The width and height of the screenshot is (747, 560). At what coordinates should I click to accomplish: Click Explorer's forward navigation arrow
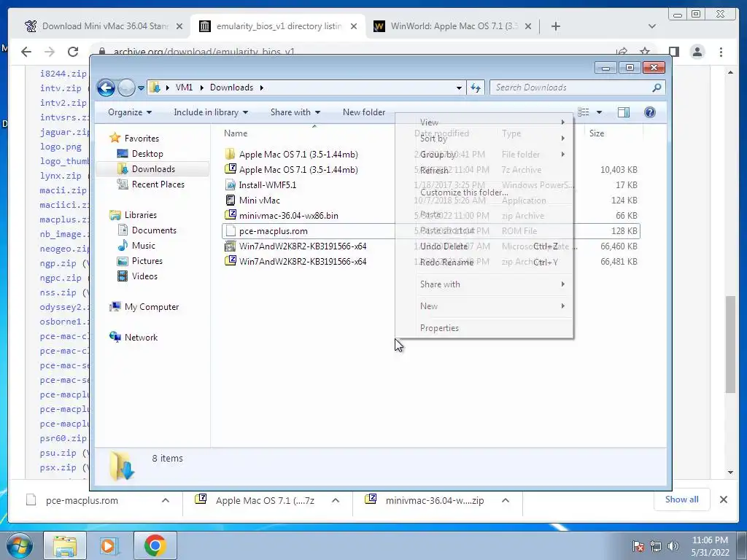pos(126,87)
